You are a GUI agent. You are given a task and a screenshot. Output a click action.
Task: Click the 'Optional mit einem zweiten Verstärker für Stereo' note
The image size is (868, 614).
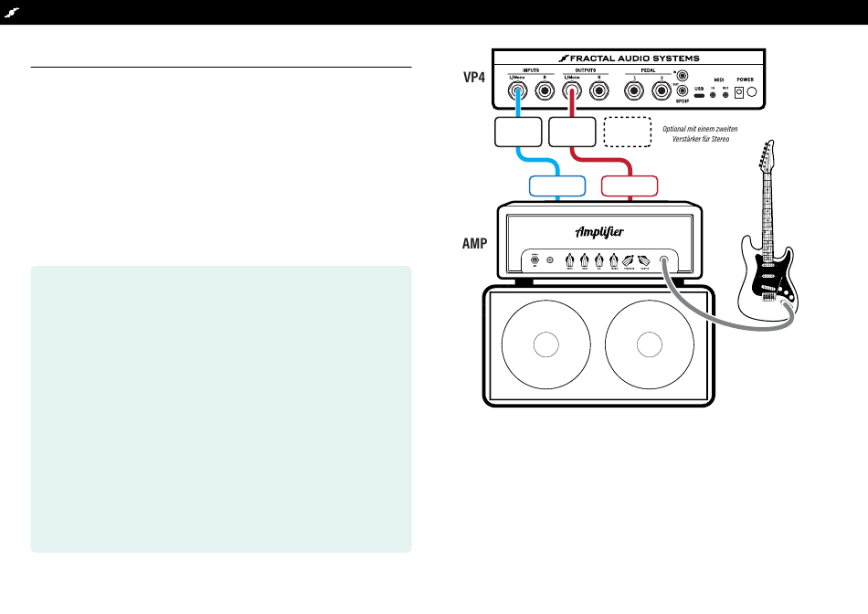[700, 134]
